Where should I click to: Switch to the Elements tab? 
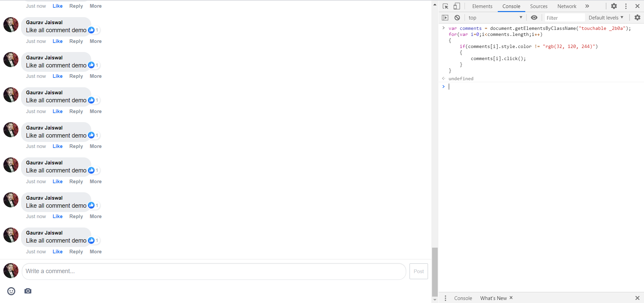(x=482, y=6)
